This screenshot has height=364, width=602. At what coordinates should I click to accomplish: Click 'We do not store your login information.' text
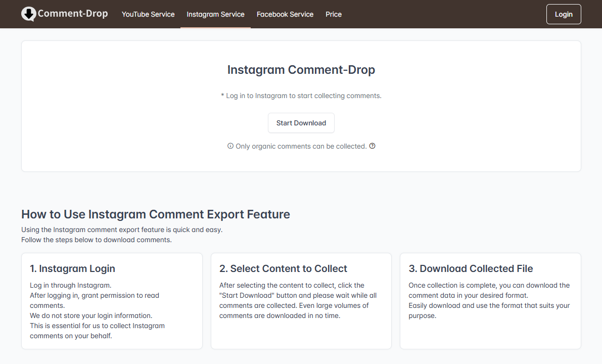click(91, 315)
